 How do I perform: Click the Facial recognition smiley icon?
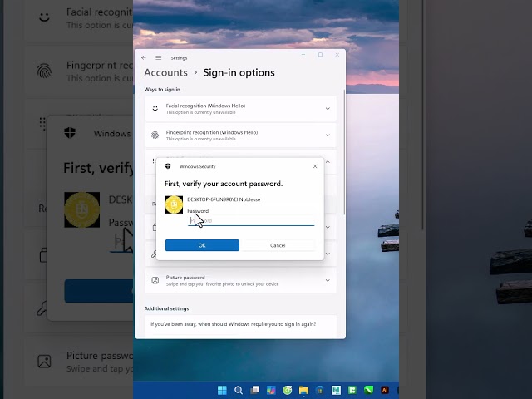[x=155, y=109]
